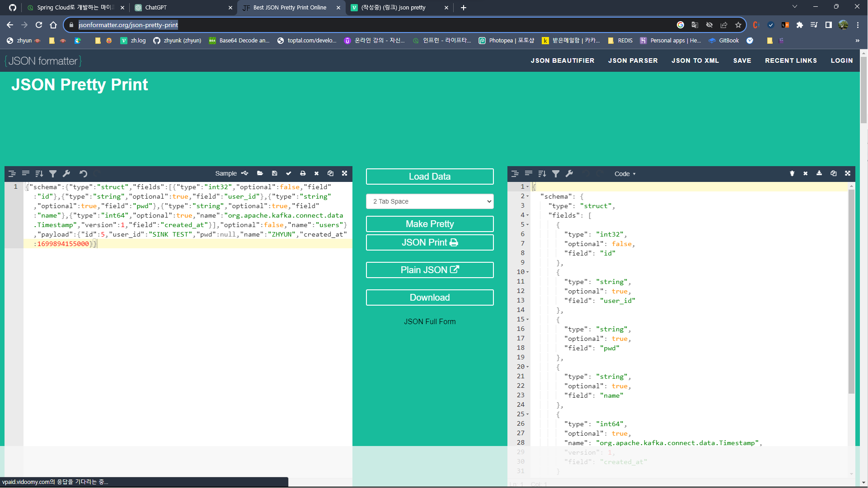Open editor settings with the wrench icon
868x488 pixels.
pyautogui.click(x=66, y=173)
